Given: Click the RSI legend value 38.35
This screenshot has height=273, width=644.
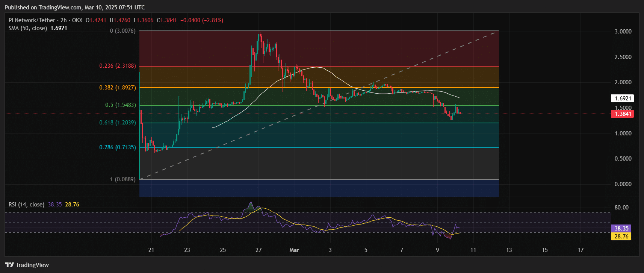Looking at the screenshot, I should pos(55,205).
